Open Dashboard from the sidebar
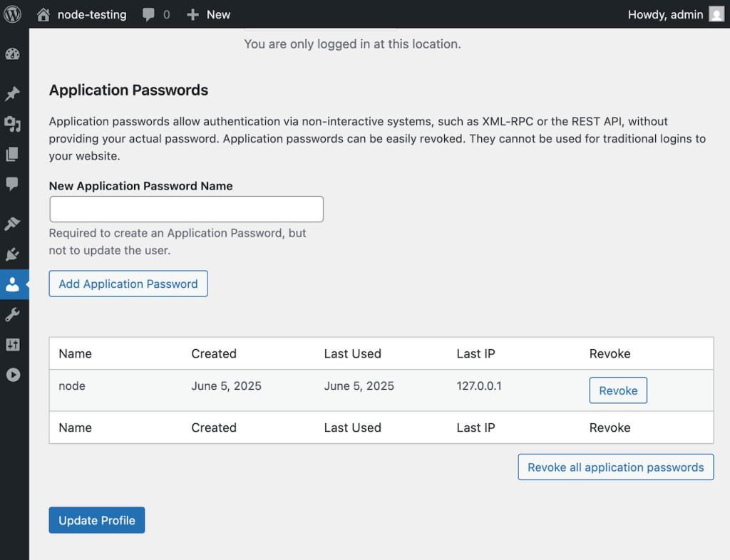730x560 pixels. (x=13, y=54)
